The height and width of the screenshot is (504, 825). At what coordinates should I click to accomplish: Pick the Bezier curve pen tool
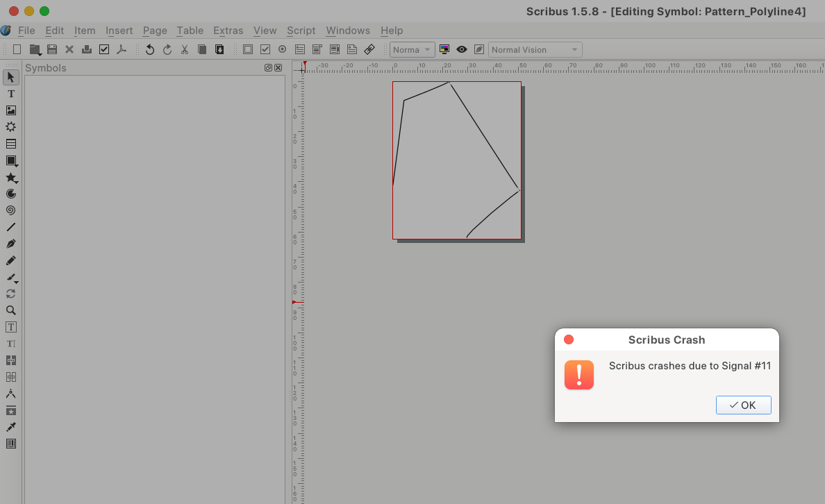tap(11, 244)
